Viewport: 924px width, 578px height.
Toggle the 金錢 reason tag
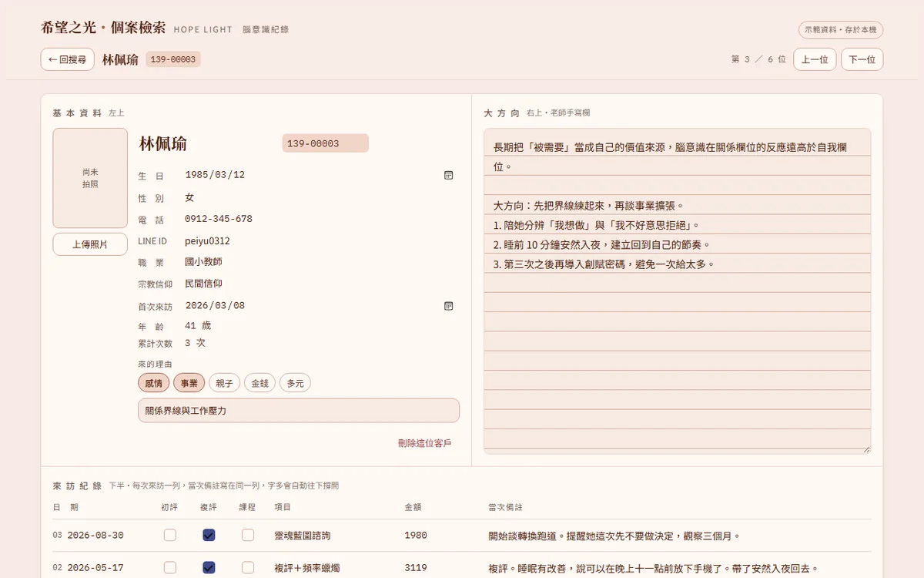259,383
